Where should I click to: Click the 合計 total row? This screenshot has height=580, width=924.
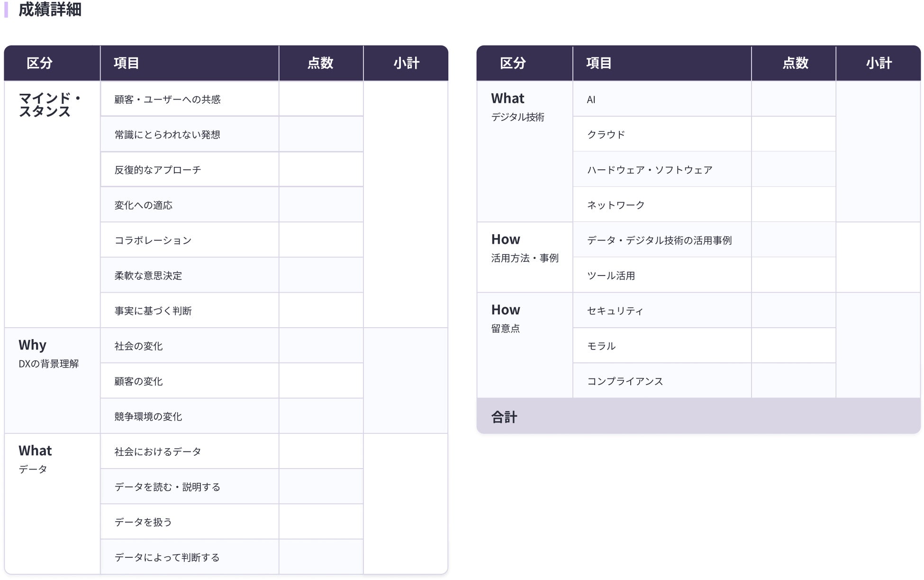tap(504, 417)
